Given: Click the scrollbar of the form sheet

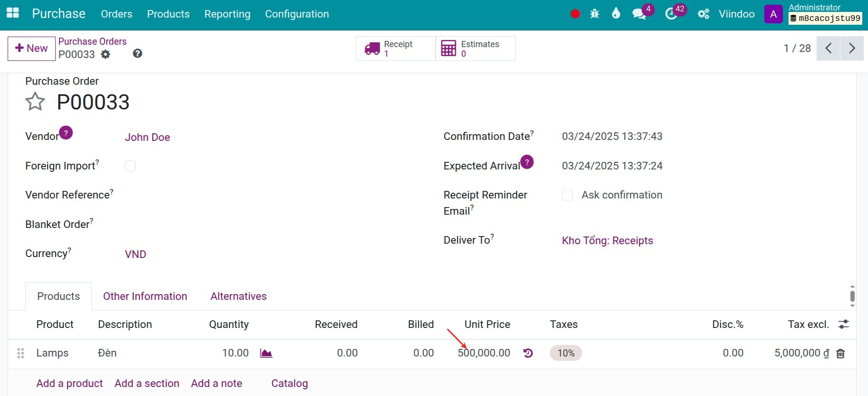Looking at the screenshot, I should pyautogui.click(x=852, y=296).
